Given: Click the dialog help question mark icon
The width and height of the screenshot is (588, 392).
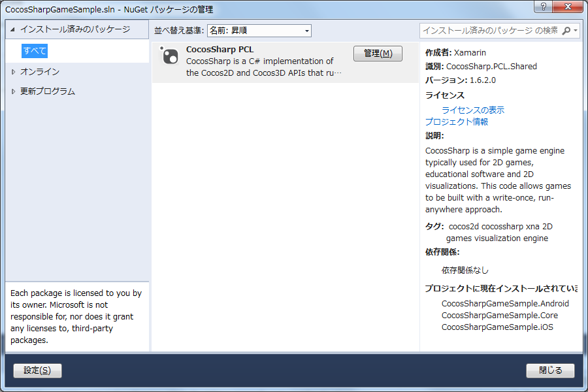Looking at the screenshot, I should coord(543,7).
